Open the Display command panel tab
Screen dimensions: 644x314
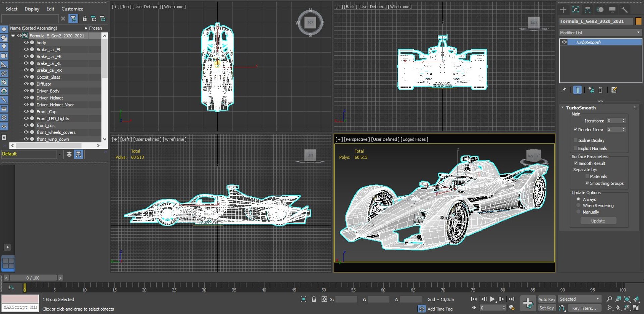click(612, 10)
